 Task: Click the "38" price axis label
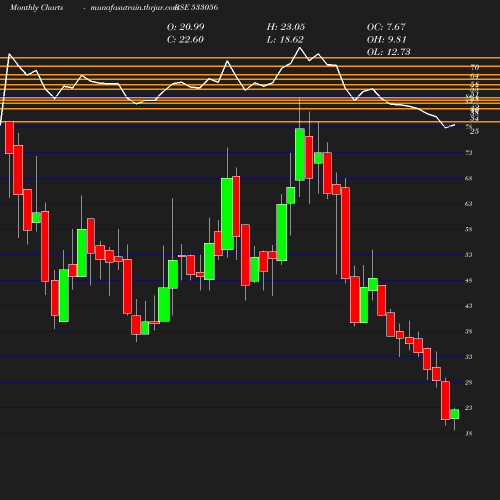click(469, 331)
